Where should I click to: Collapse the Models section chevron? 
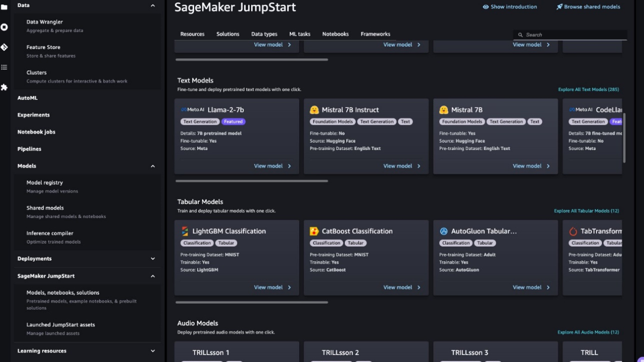pos(153,166)
